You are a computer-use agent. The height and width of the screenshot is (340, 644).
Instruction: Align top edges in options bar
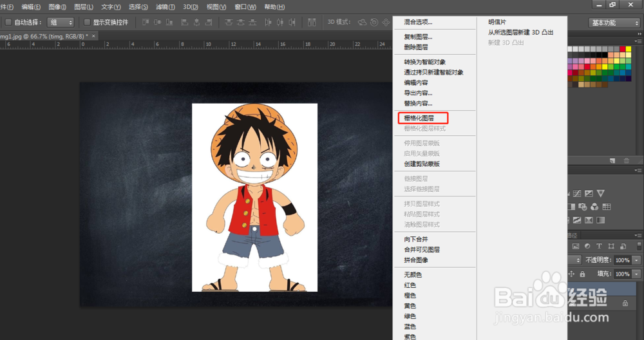pos(146,22)
